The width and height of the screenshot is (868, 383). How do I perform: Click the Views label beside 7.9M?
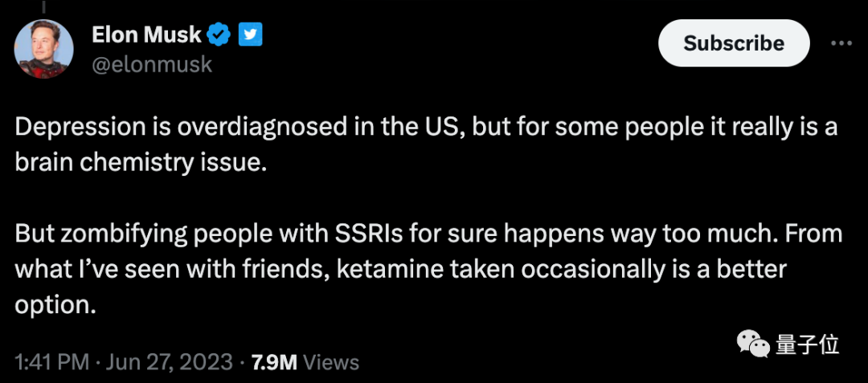pyautogui.click(x=332, y=363)
